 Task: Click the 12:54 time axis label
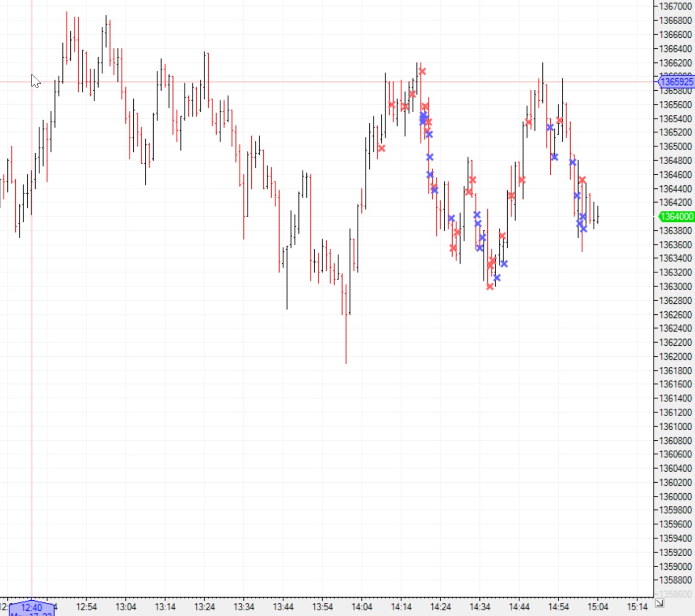tap(87, 607)
